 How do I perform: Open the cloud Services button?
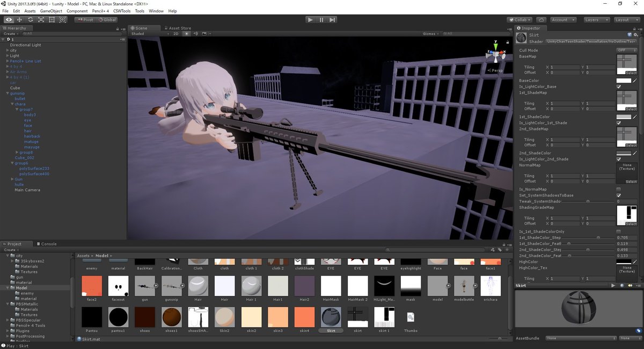click(x=543, y=20)
